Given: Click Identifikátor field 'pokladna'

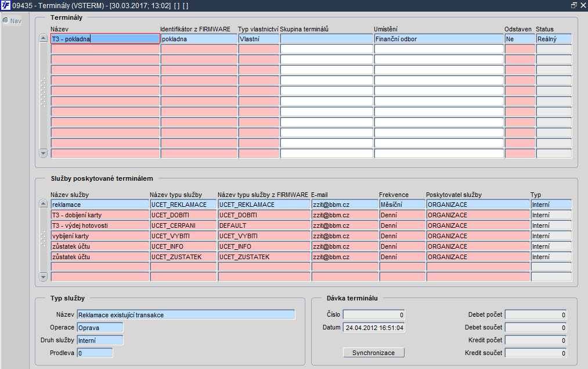Looking at the screenshot, I should [199, 39].
